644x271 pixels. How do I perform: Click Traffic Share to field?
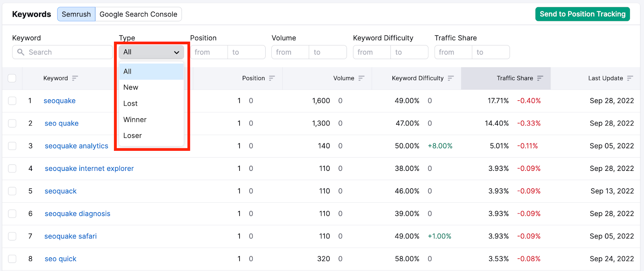click(x=491, y=52)
